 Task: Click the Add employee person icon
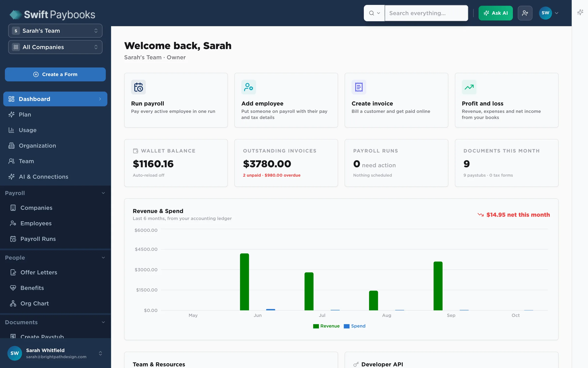pyautogui.click(x=249, y=87)
